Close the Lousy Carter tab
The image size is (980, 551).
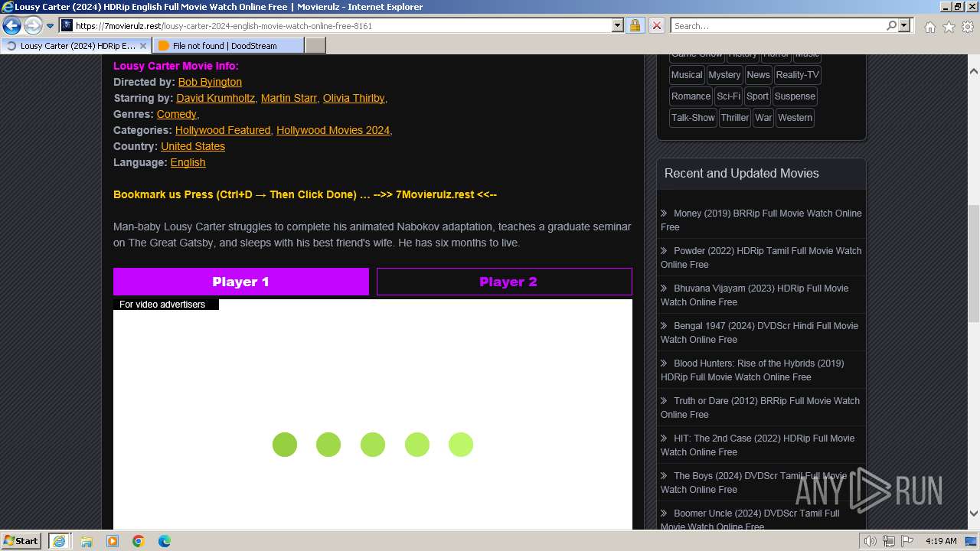click(142, 46)
